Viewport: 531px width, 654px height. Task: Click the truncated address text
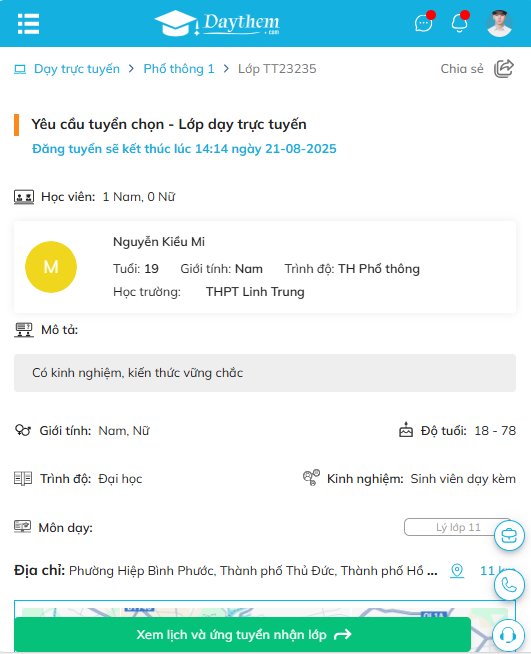click(x=253, y=571)
